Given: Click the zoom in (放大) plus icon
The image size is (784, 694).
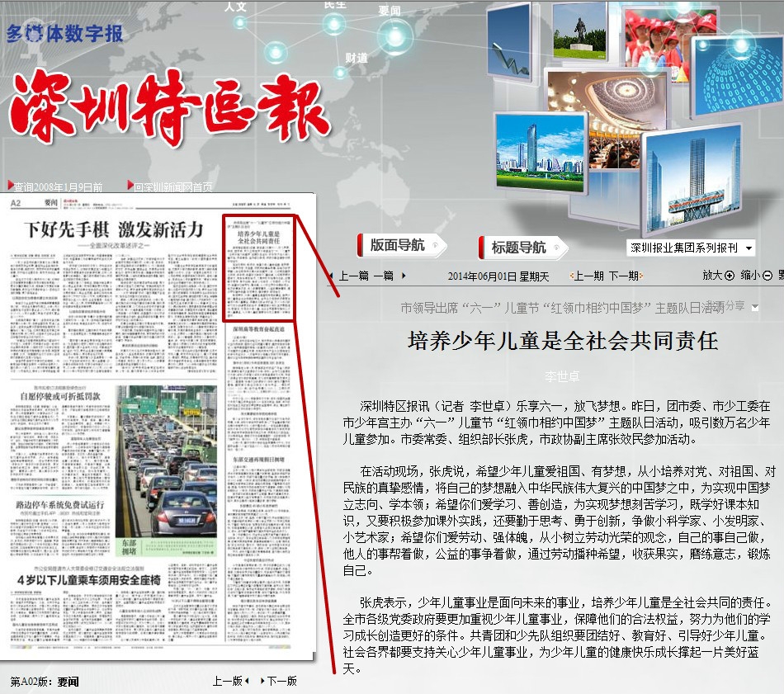Looking at the screenshot, I should [729, 276].
